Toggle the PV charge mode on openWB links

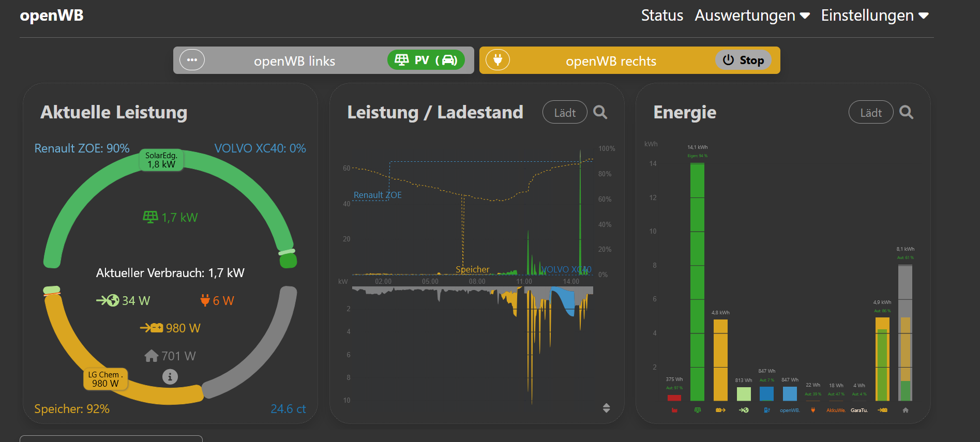[426, 60]
